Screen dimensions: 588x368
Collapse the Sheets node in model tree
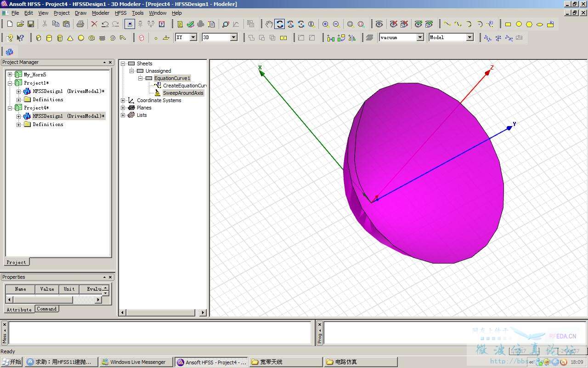click(123, 63)
